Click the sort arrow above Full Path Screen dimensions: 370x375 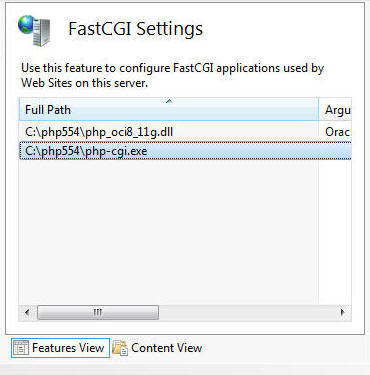click(x=169, y=101)
